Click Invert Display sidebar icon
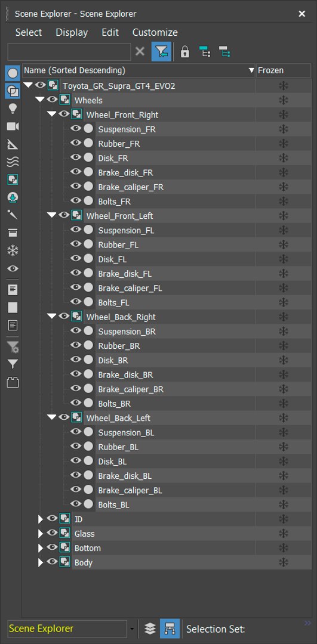 [x=13, y=326]
